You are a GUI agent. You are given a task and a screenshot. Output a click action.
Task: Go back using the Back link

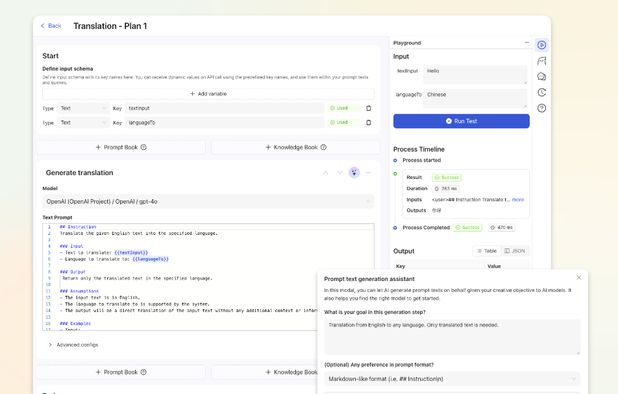pos(51,26)
